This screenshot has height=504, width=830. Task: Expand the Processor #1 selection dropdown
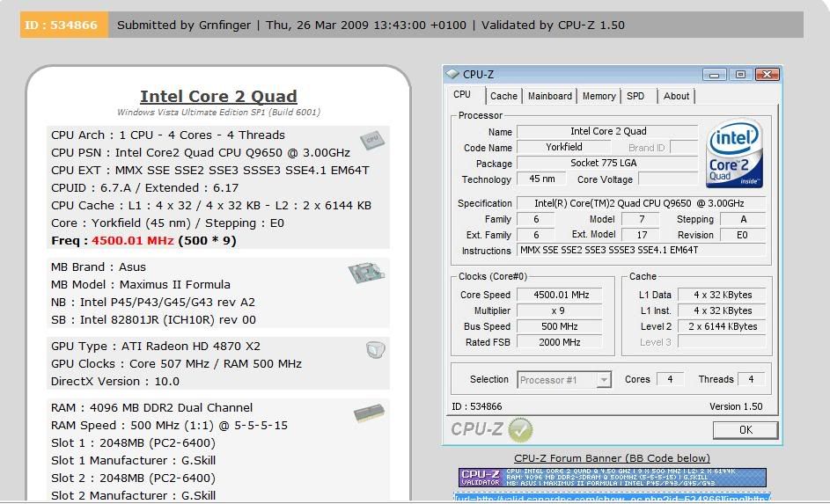point(604,380)
